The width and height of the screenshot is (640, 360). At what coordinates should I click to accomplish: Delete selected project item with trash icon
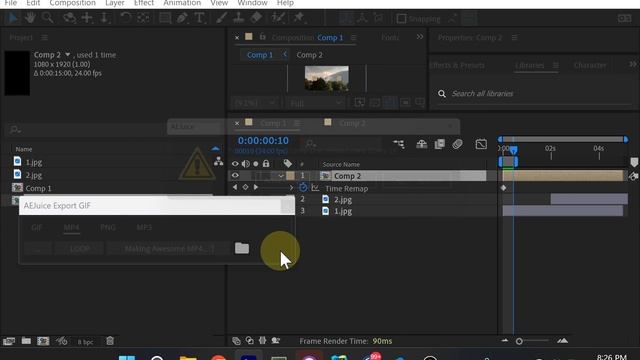110,340
